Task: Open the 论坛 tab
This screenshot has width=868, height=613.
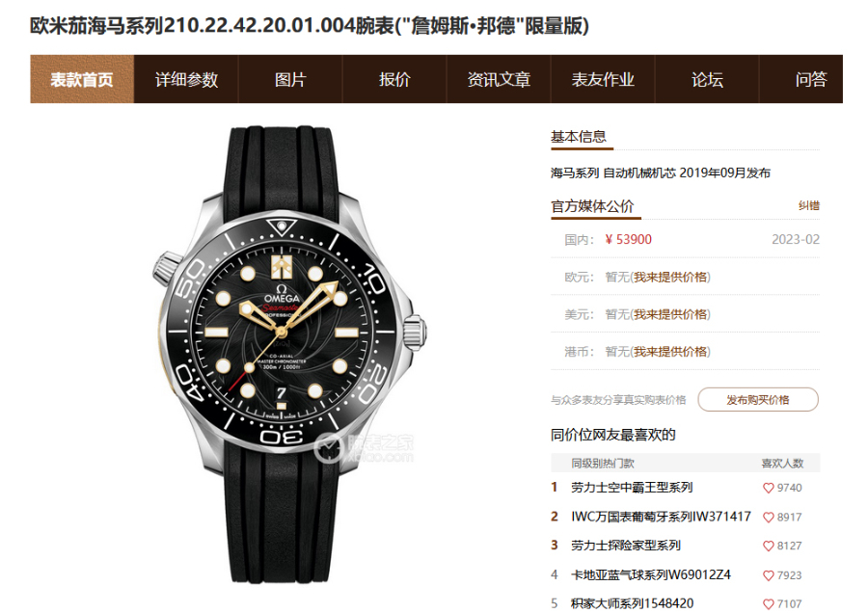Action: [706, 79]
